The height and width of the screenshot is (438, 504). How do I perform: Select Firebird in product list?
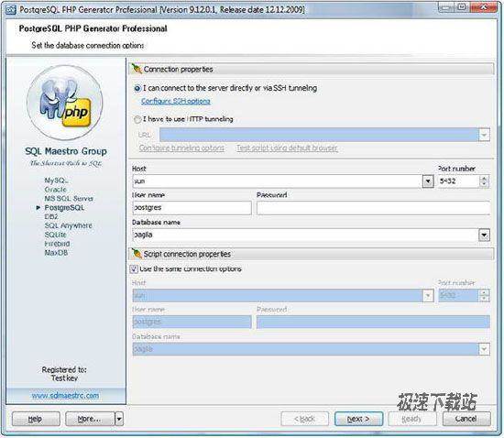point(57,244)
